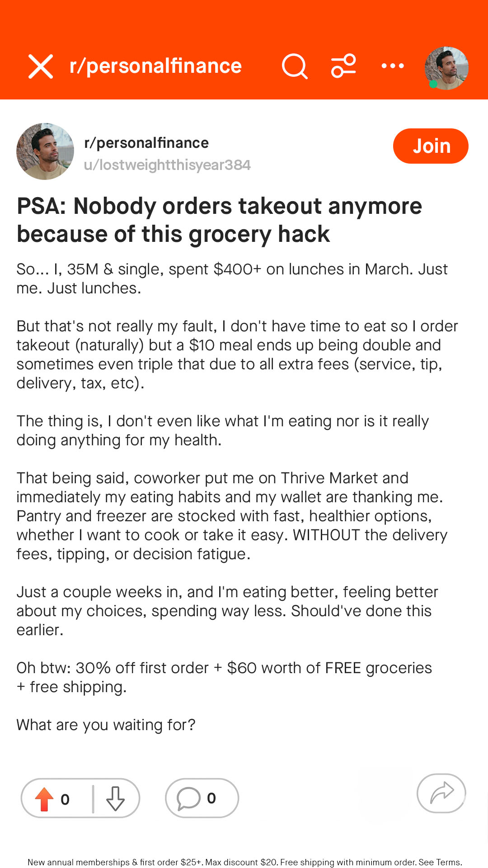This screenshot has height=868, width=488.
Task: Open search with the magnifying glass icon
Action: point(295,66)
